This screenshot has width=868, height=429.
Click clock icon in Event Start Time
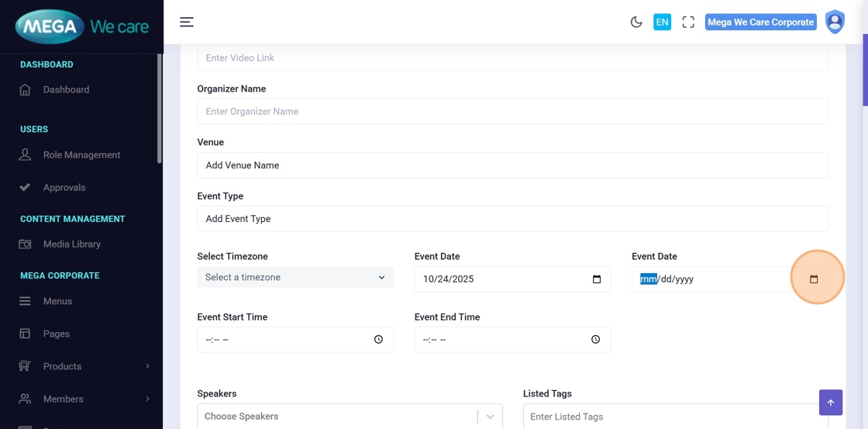(x=378, y=340)
